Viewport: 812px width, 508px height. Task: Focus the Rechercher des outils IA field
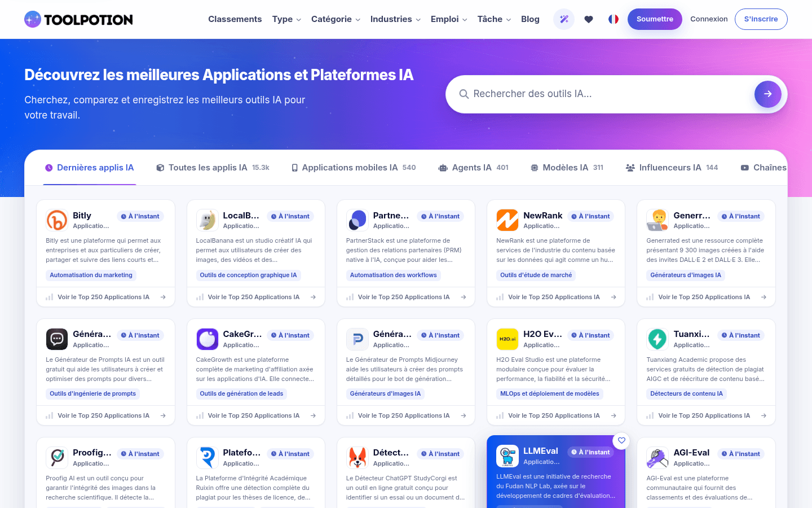click(x=609, y=94)
